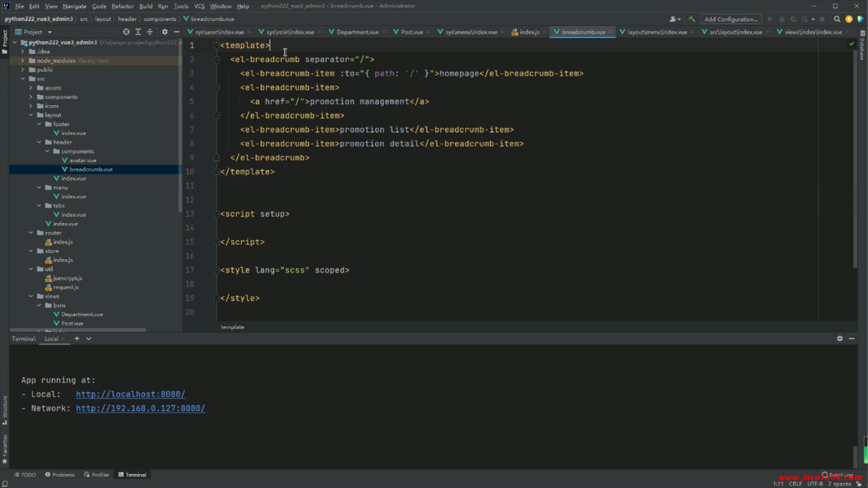Open the Navigate menu
868x488 pixels.
75,6
